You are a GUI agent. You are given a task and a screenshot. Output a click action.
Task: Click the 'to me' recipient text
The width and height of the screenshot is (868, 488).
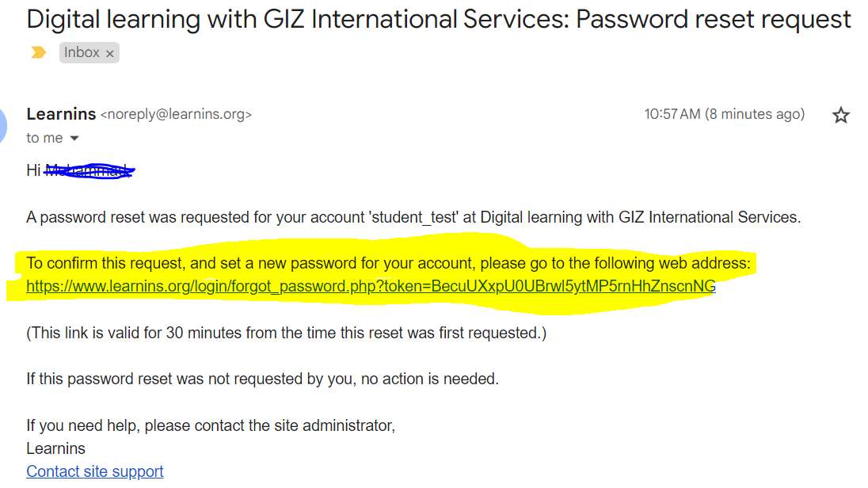click(44, 138)
